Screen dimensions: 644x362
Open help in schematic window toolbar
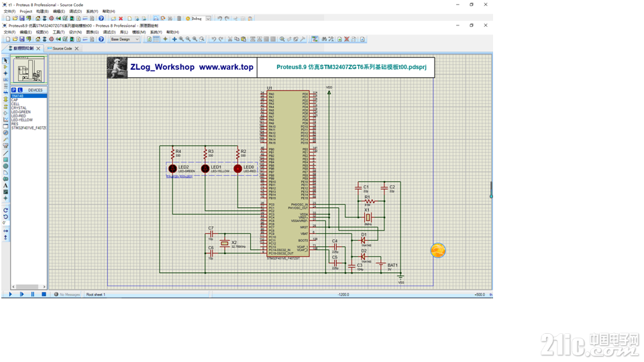(101, 39)
